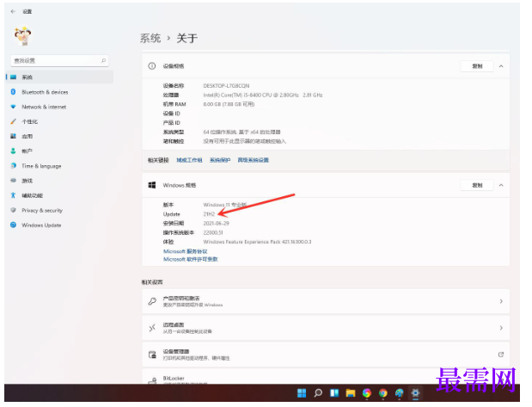Open 个性化 personalization settings

click(x=59, y=121)
